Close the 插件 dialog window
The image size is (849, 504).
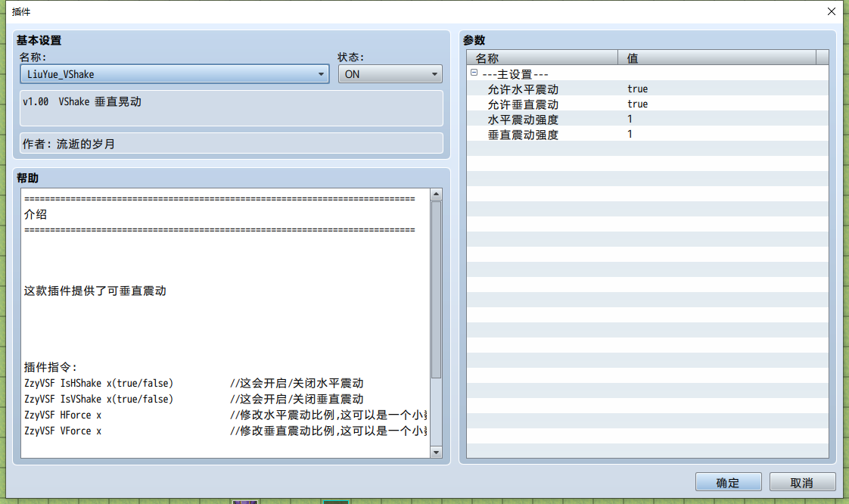point(832,11)
